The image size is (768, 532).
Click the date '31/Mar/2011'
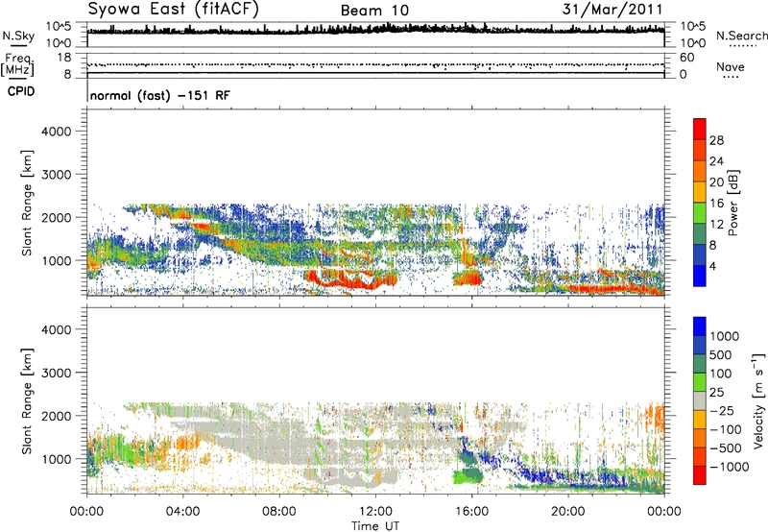tap(612, 10)
